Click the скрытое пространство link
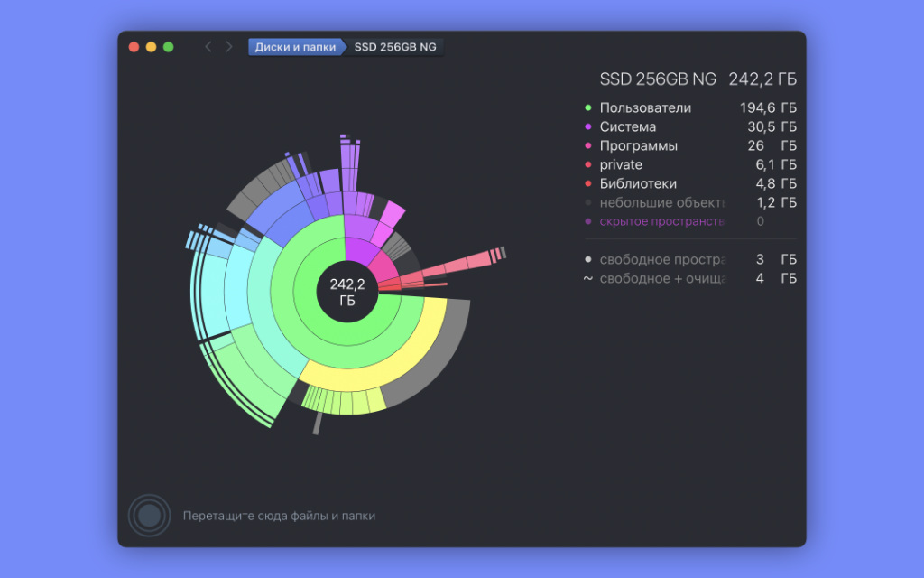Image resolution: width=924 pixels, height=578 pixels. tap(661, 221)
